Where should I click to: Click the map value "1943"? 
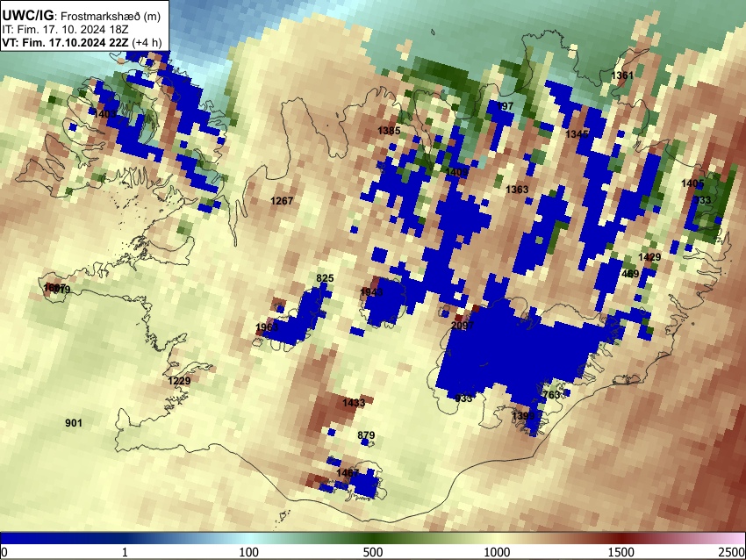[371, 291]
